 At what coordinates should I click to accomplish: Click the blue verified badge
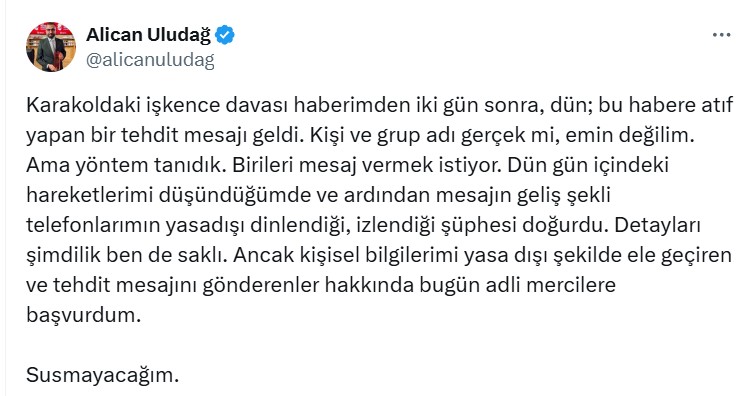pos(225,36)
